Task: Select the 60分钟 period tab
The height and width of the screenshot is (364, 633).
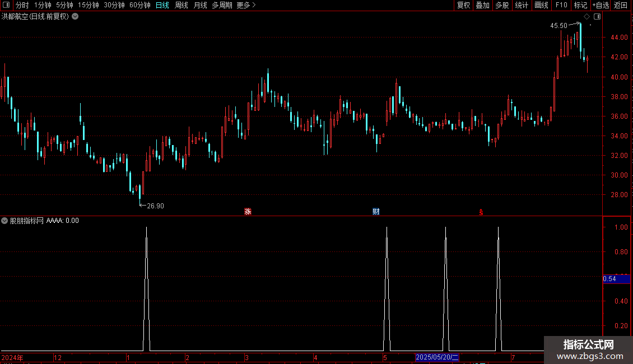Action: click(x=139, y=5)
